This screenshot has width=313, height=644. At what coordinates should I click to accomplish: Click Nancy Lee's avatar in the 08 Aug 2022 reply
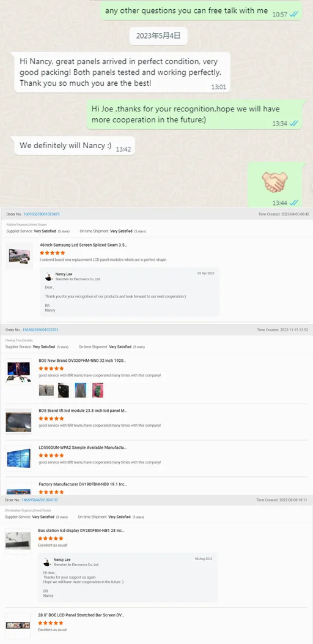(48, 561)
